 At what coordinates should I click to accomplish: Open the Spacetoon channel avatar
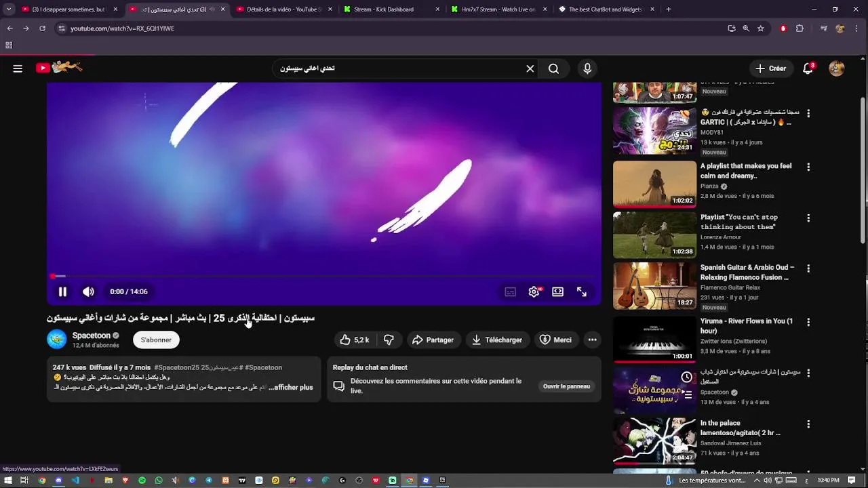57,340
